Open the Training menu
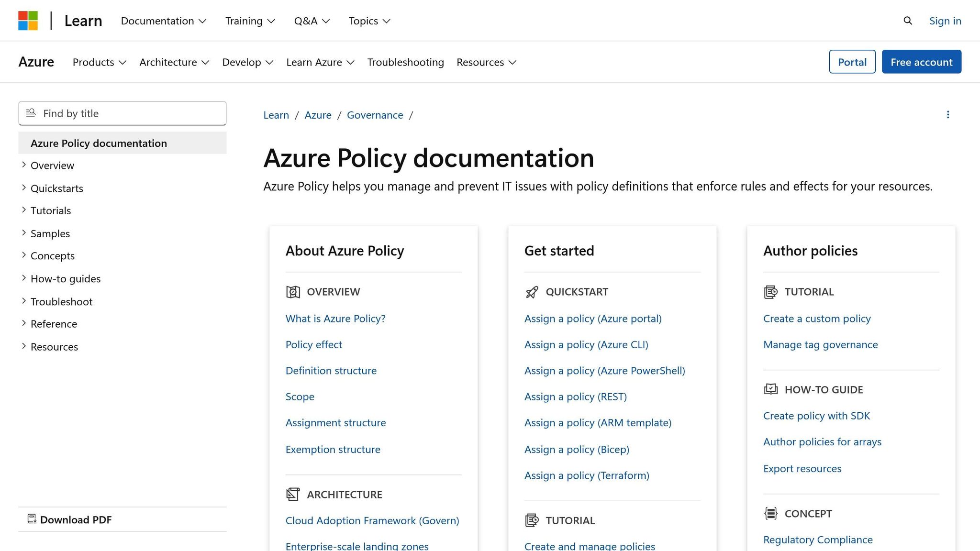Image resolution: width=980 pixels, height=551 pixels. [249, 21]
